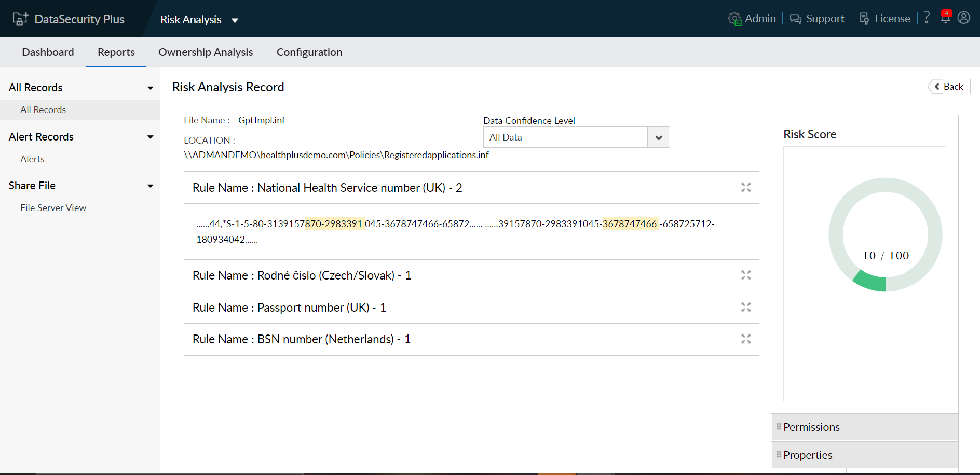Expand the BSN number (Netherlands) rule icon
This screenshot has height=475, width=980.
(x=746, y=339)
